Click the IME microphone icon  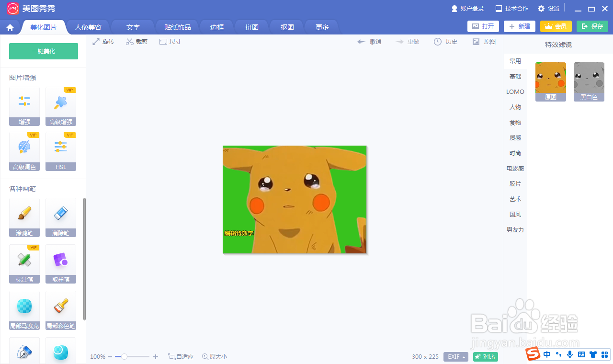pyautogui.click(x=570, y=354)
